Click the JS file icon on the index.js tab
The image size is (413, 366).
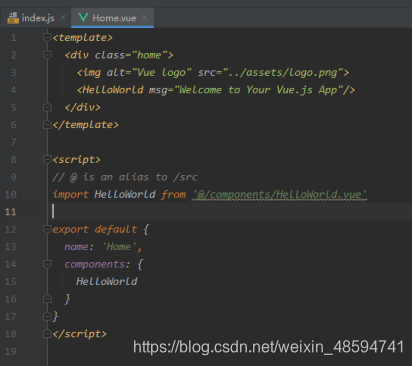point(13,18)
